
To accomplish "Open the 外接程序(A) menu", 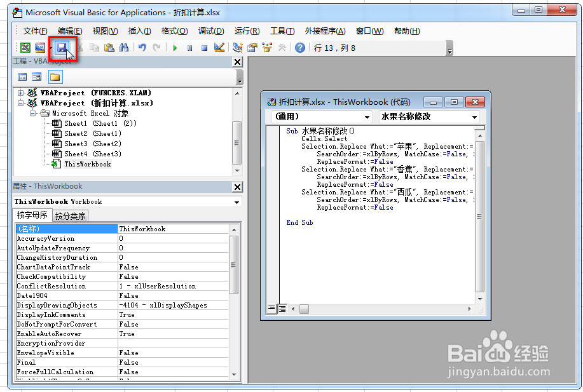I will pyautogui.click(x=325, y=31).
